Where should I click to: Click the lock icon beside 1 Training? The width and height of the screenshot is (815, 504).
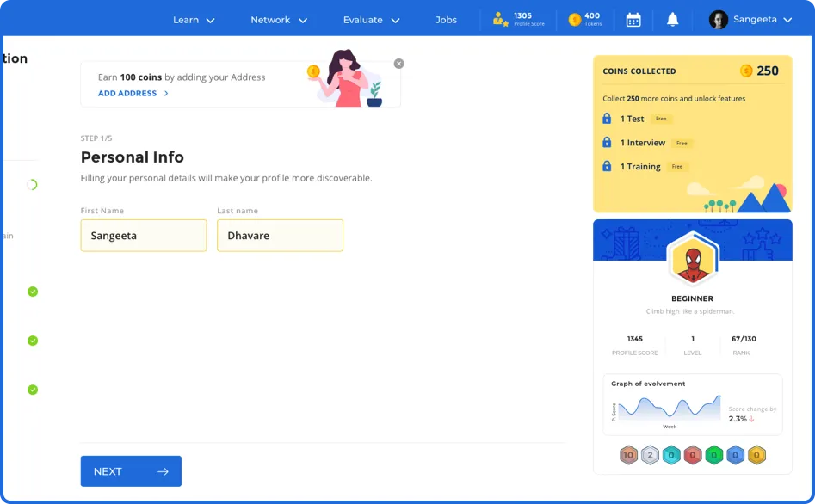pyautogui.click(x=607, y=166)
